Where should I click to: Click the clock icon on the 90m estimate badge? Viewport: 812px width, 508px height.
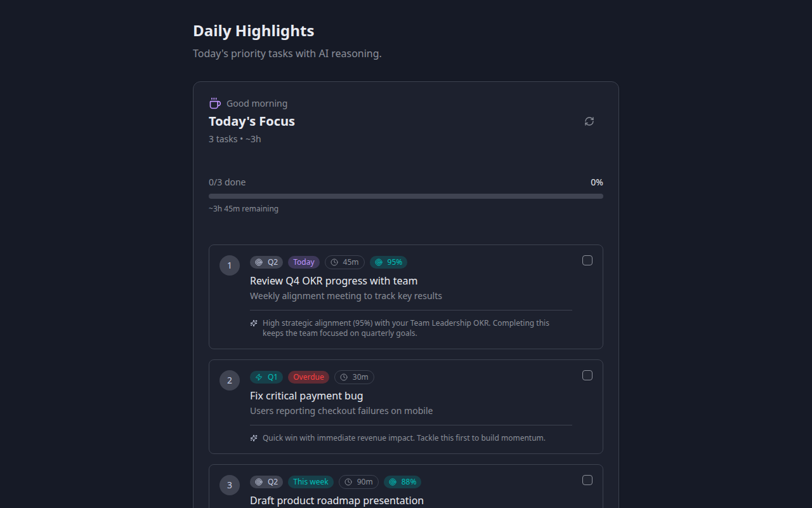[x=348, y=482]
